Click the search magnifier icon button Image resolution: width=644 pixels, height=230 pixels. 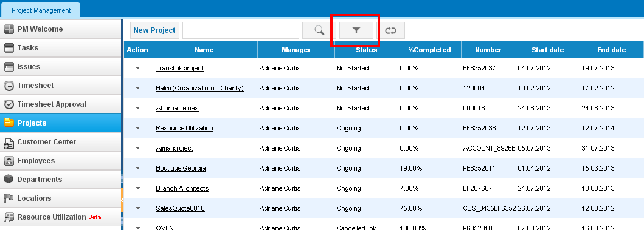pos(319,30)
